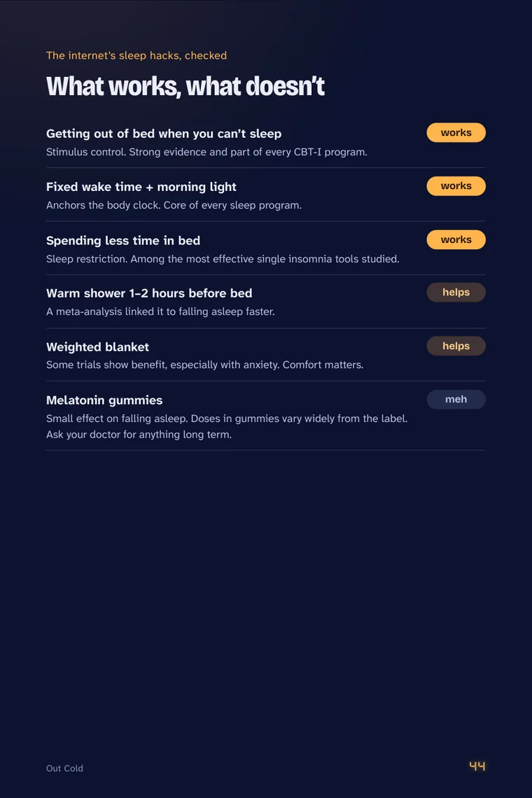Click the 'works' badge for getting out of bed

[456, 133]
